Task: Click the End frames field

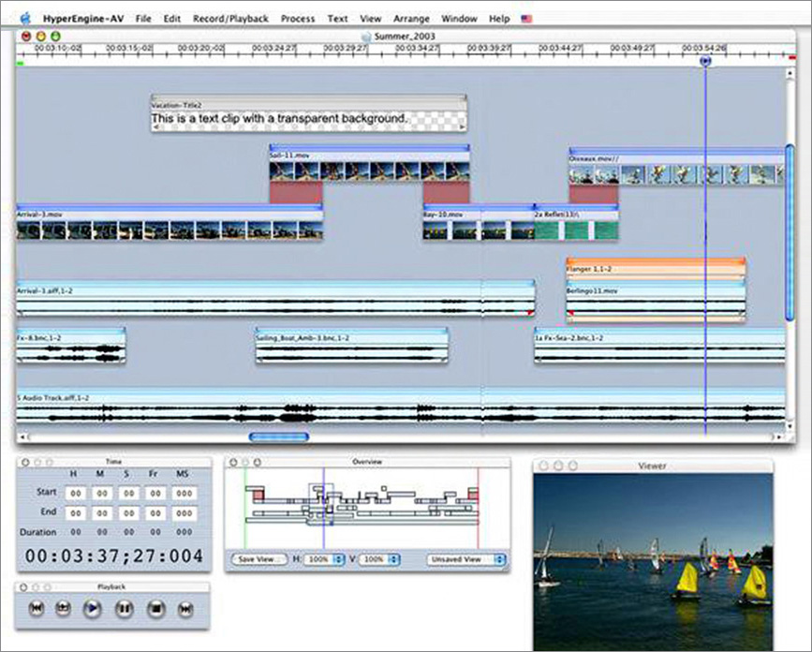Action: (155, 512)
